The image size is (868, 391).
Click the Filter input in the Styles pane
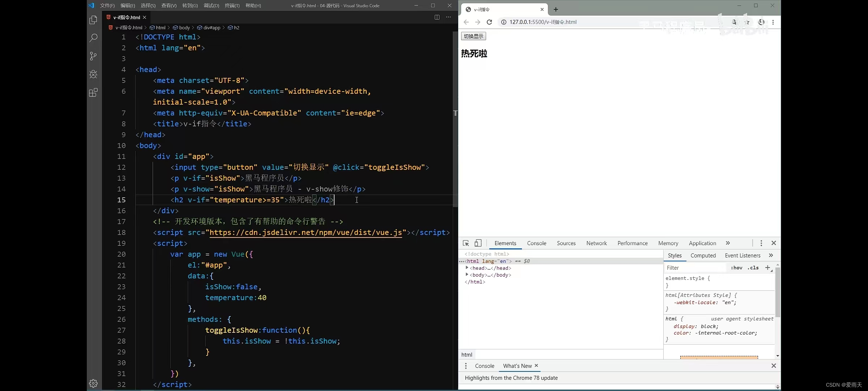(x=694, y=268)
